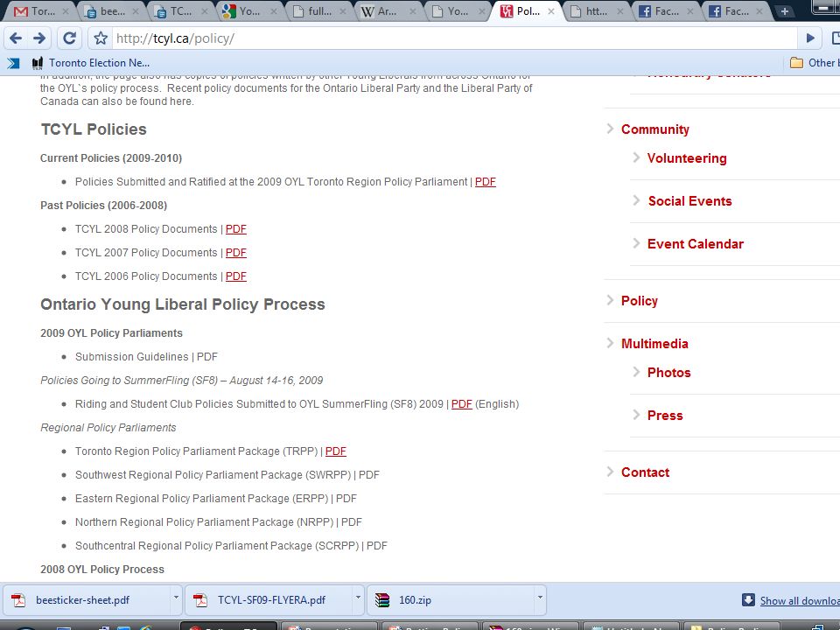Viewport: 840px width, 630px height.
Task: Switch to the bee... tab
Action: coord(105,11)
